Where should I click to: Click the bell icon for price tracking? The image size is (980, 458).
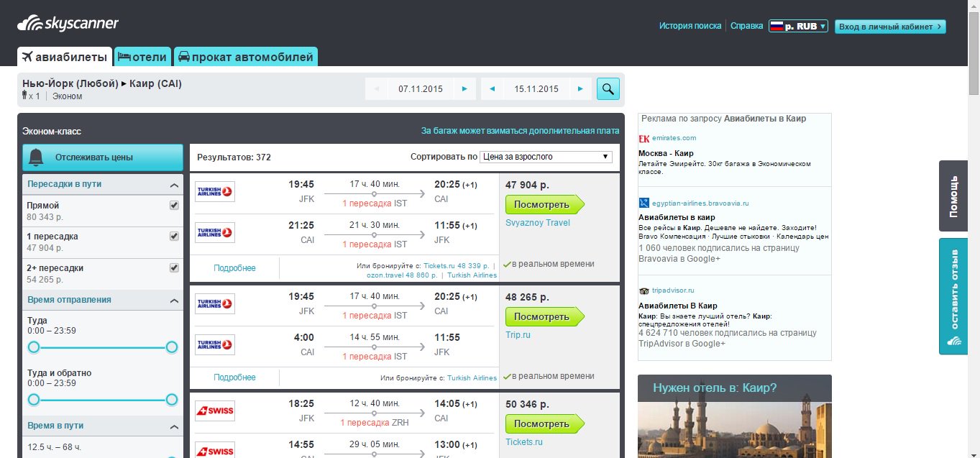(37, 157)
